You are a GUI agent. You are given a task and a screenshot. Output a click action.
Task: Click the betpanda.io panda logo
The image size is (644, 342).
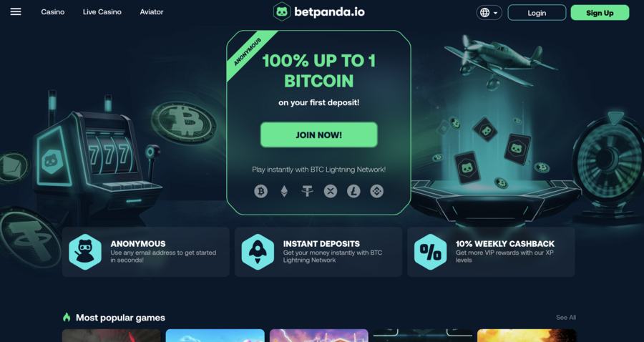click(x=282, y=12)
